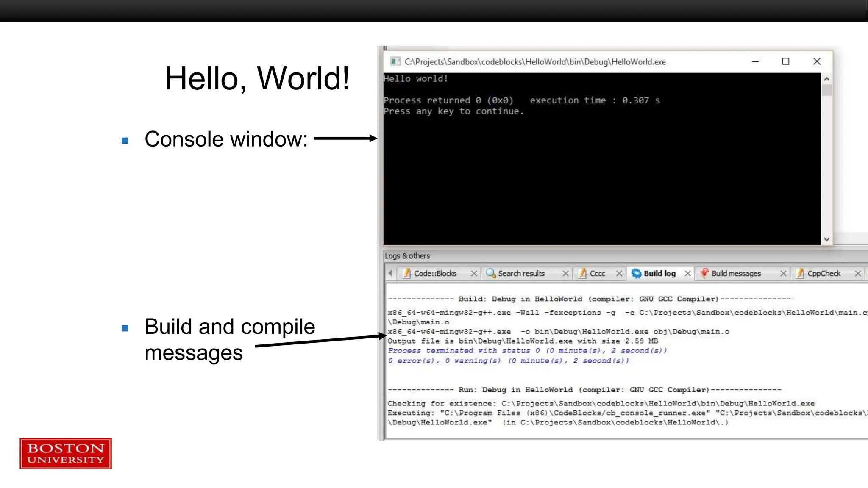The image size is (868, 488).
Task: Click 'Press any key to continue.' line
Action: coord(453,111)
